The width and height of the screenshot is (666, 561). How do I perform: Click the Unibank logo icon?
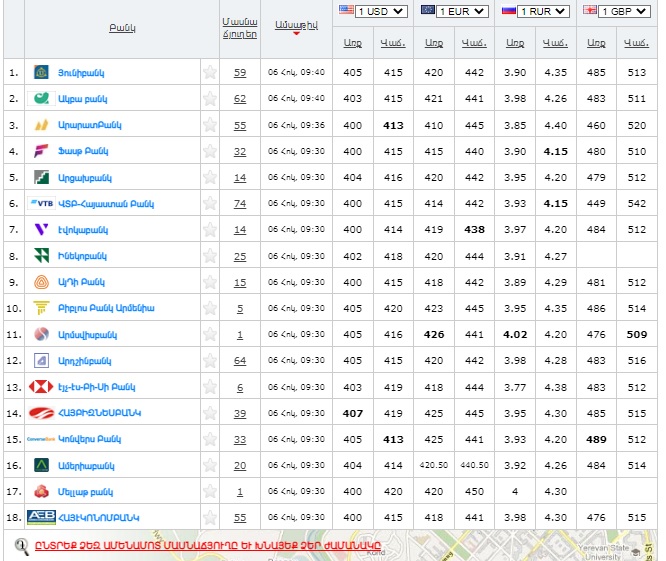[41, 73]
